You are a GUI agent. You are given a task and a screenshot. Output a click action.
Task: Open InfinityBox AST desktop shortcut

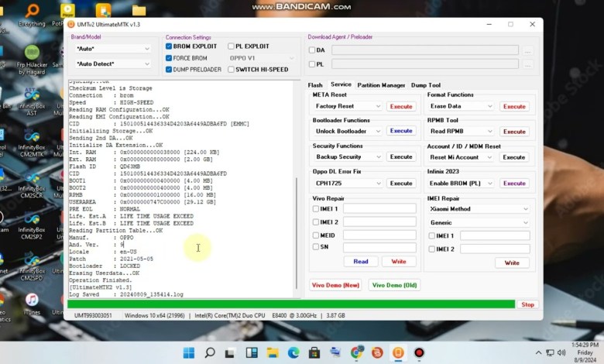tap(32, 101)
